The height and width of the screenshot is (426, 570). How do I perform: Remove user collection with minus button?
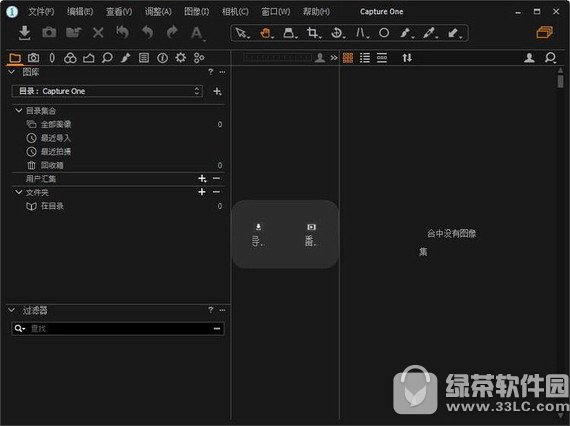[216, 178]
